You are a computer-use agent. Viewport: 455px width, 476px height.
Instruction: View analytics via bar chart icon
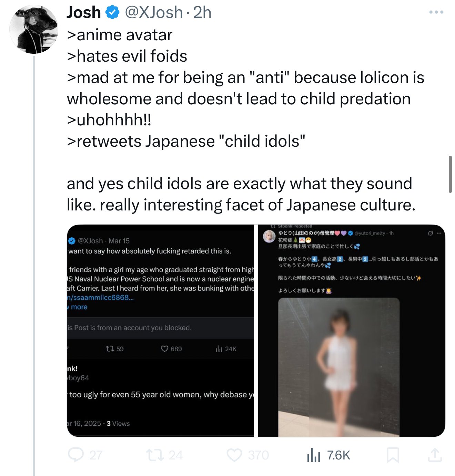[x=313, y=455]
